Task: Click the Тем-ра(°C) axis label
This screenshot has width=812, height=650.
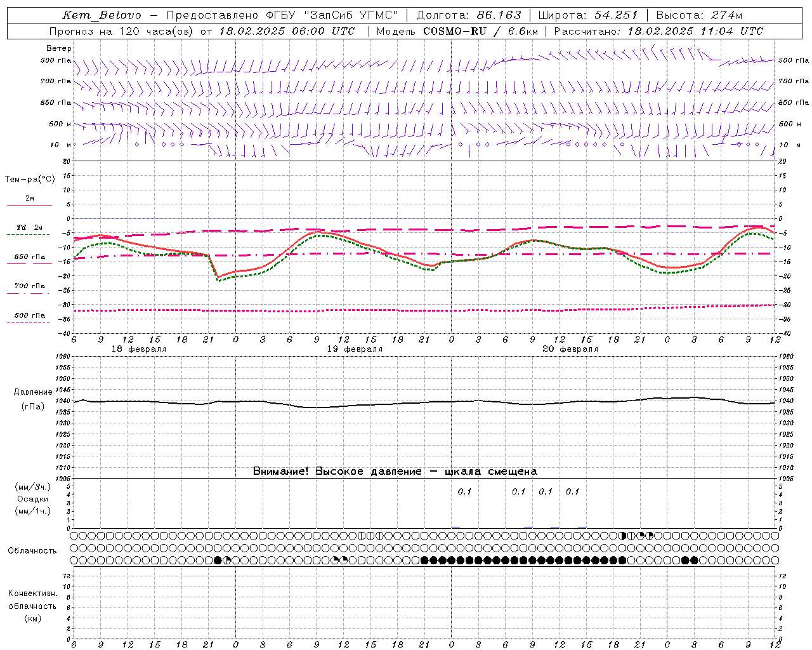Action: (30, 180)
